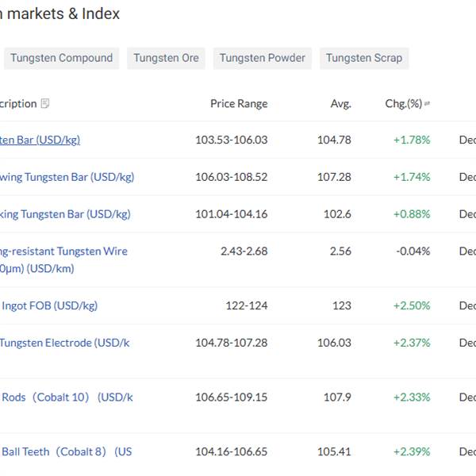Click the document icon beside the description header
The image size is (476, 476).
coord(45,104)
